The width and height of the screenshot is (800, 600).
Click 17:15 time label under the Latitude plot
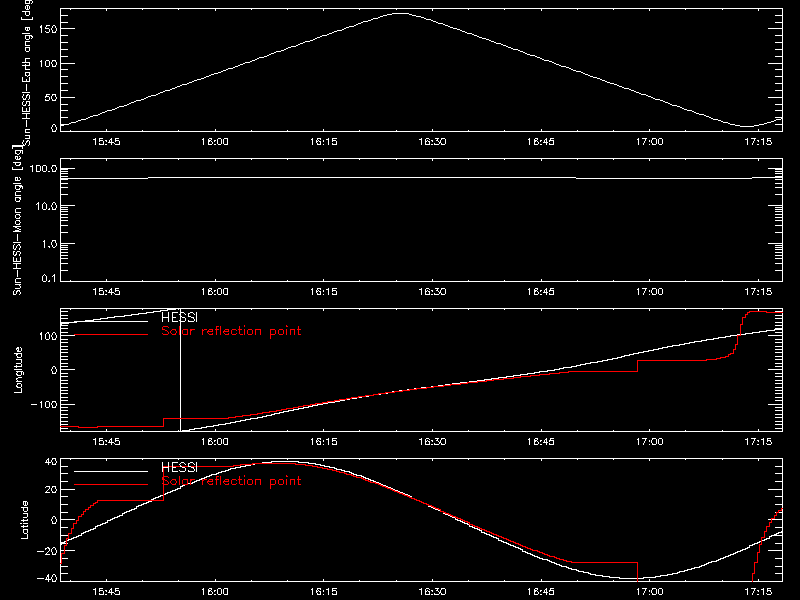[758, 592]
